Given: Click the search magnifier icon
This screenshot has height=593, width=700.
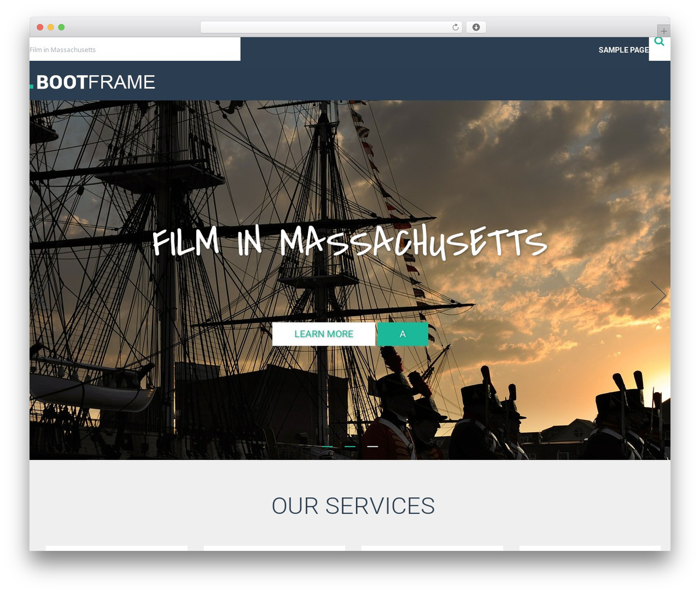Looking at the screenshot, I should [x=659, y=42].
